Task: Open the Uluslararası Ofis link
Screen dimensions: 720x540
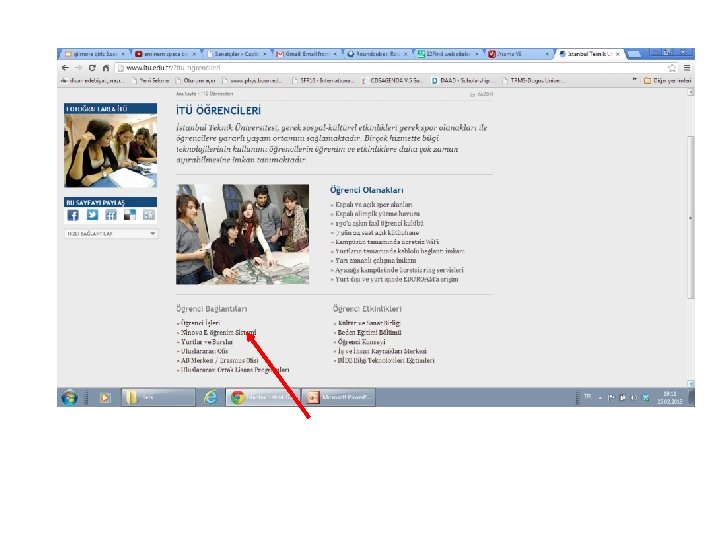Action: pos(204,351)
